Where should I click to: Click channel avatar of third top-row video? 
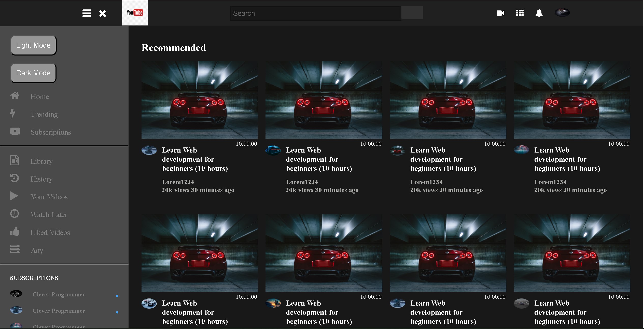(x=397, y=150)
